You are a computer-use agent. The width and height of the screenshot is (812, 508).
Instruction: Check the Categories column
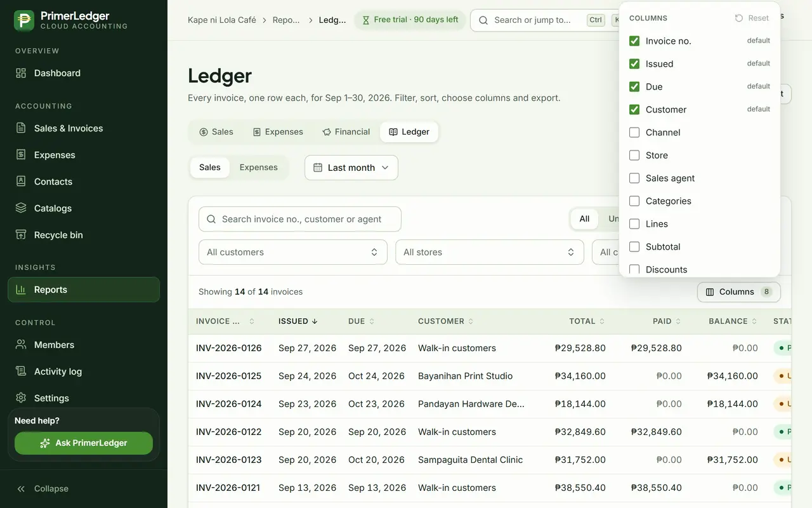[x=634, y=201]
